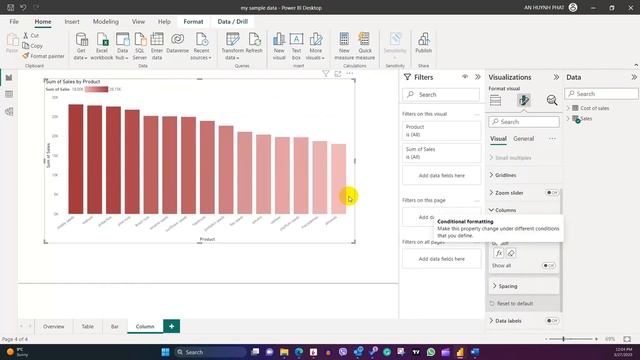Click the eraser icon beside fx
Viewport: 640px width, 360px height.
click(511, 253)
